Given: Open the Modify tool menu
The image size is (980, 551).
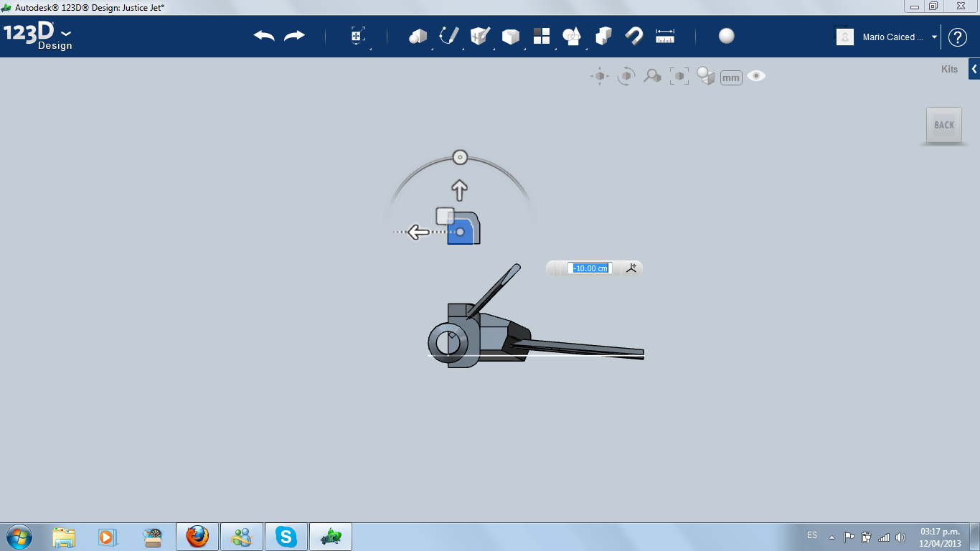Looking at the screenshot, I should (x=510, y=36).
